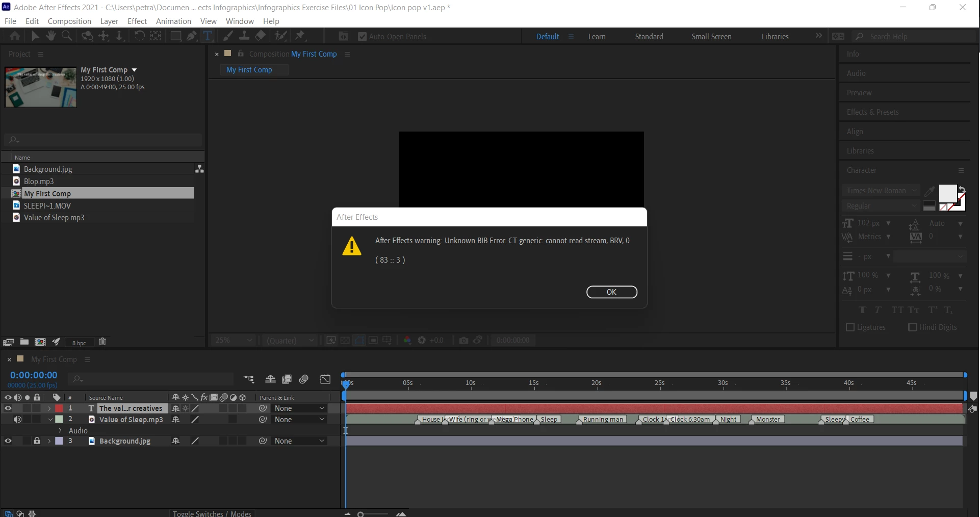Open the Animation menu
This screenshot has width=980, height=517.
pos(173,21)
